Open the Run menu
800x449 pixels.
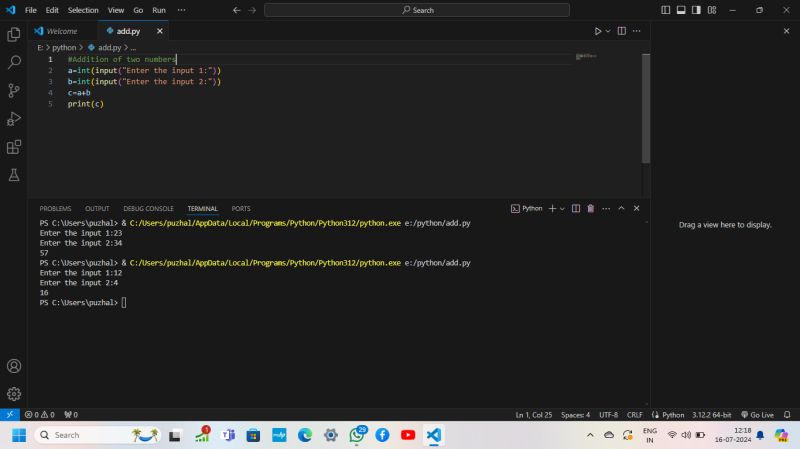coord(159,10)
